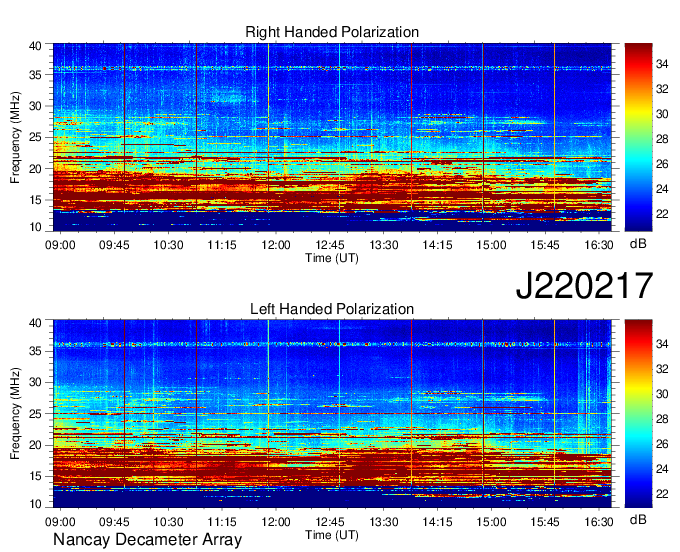This screenshot has height=552, width=680.
Task: Click the 20 MHz tick of the Left Handed plot
Action: click(x=35, y=445)
